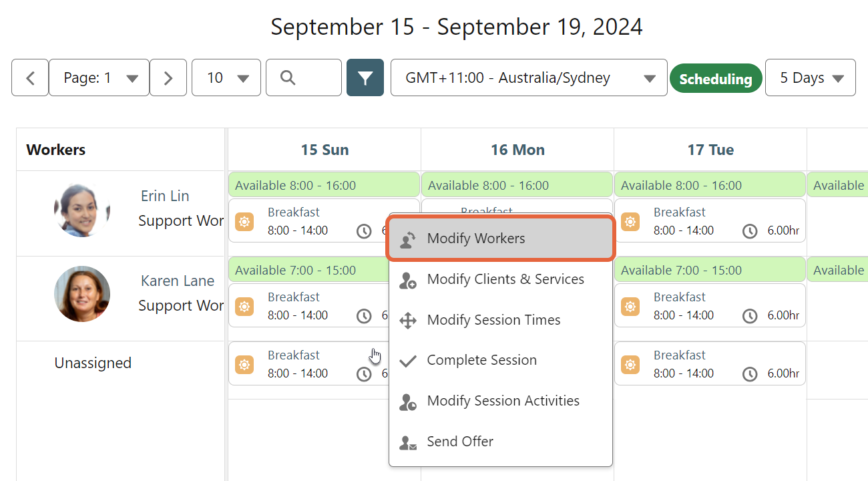The image size is (868, 481).
Task: Click the green Scheduling button
Action: point(716,77)
